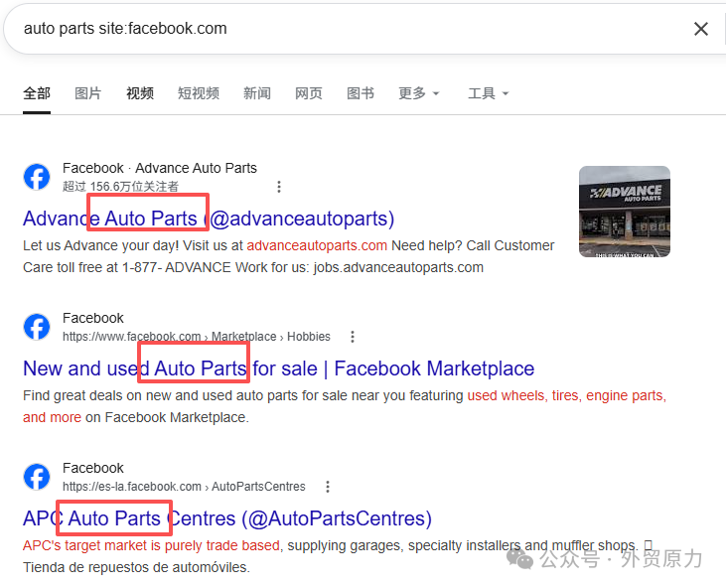The width and height of the screenshot is (726, 588).
Task: Clear the search box with the X icon
Action: pyautogui.click(x=701, y=29)
